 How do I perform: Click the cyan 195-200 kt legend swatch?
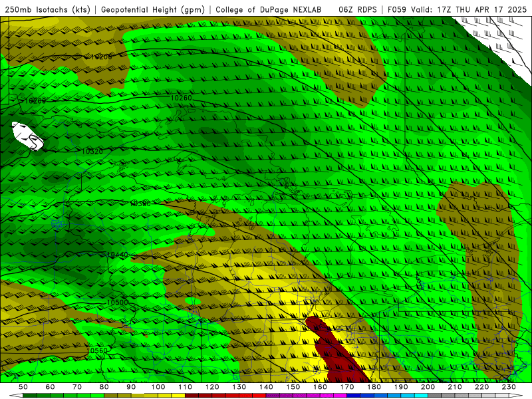click(x=421, y=396)
